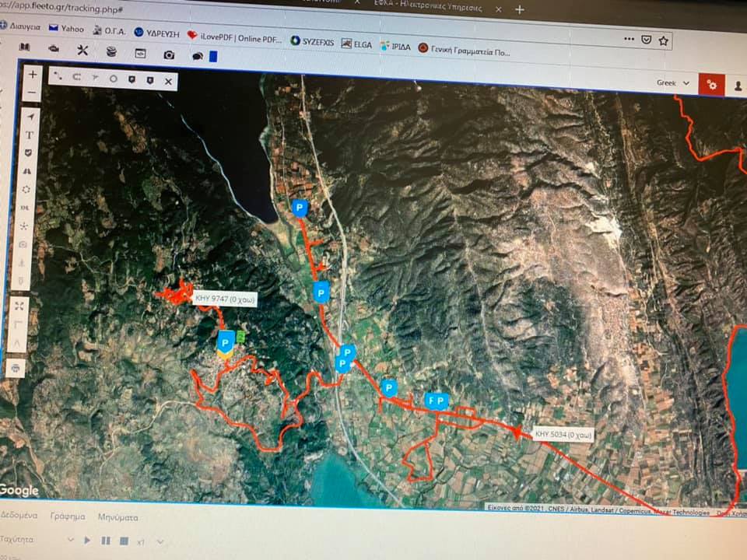Pause the route playback

coord(105,541)
